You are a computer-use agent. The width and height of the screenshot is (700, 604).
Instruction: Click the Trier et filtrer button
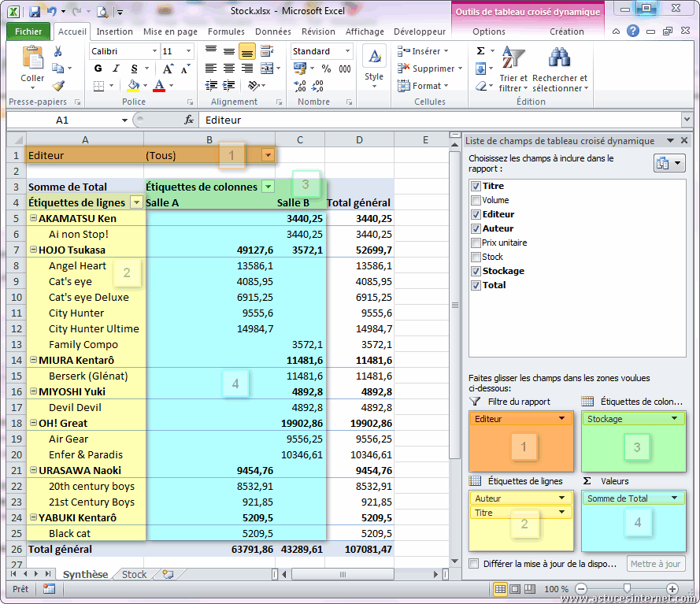point(513,69)
